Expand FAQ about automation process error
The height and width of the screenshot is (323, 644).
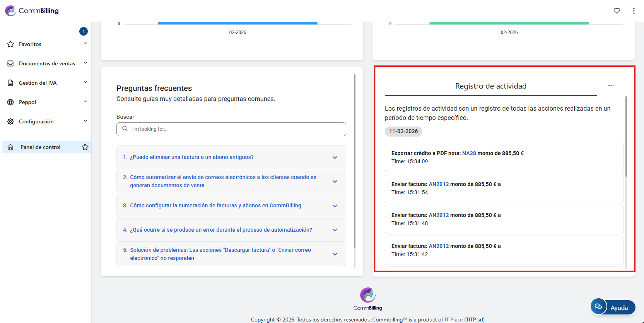tap(231, 230)
